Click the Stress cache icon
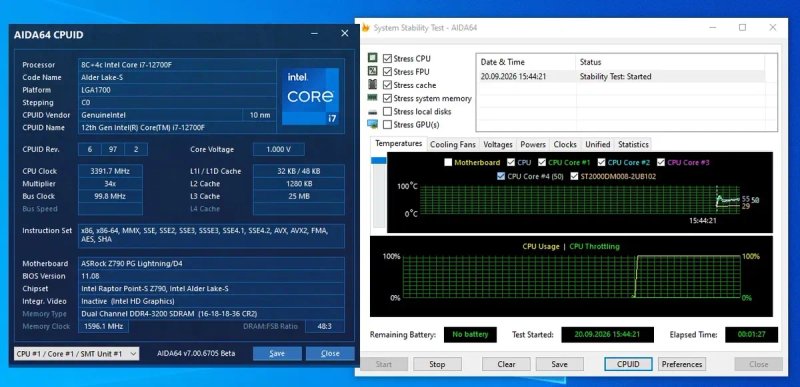Image resolution: width=800 pixels, height=387 pixels. [x=372, y=85]
